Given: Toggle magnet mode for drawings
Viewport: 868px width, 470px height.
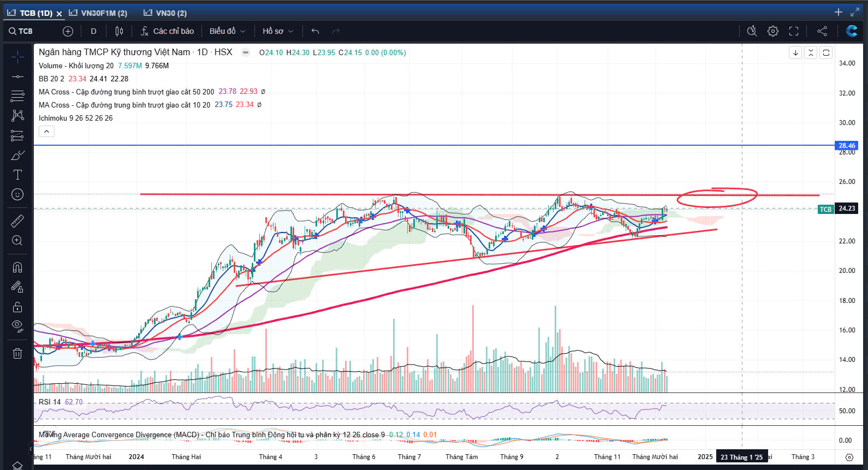Looking at the screenshot, I should point(17,267).
